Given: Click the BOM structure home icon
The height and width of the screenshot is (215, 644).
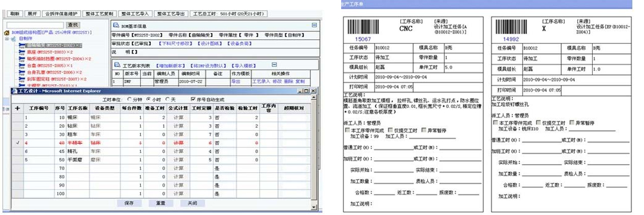Looking at the screenshot, I should [7, 33].
